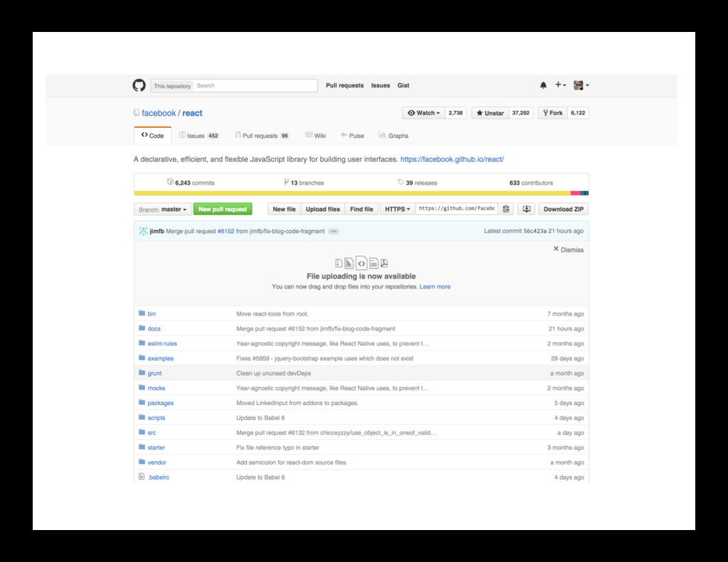The height and width of the screenshot is (562, 728).
Task: Click the starter folder icon
Action: coord(141,447)
